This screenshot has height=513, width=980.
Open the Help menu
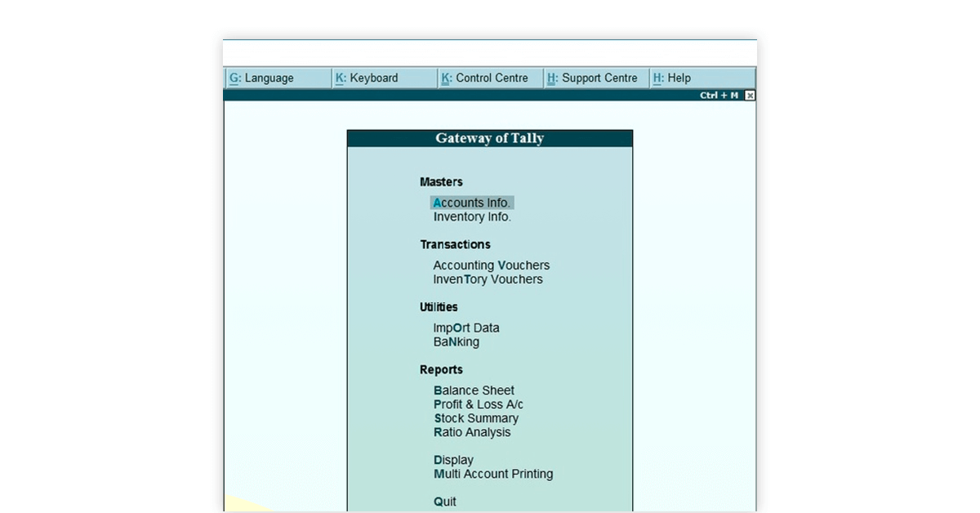point(702,78)
